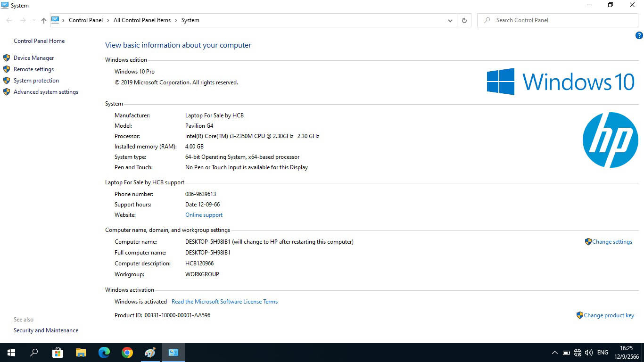Click the shield icon beside System protection
Screen dimensions: 644x362
click(7, 81)
